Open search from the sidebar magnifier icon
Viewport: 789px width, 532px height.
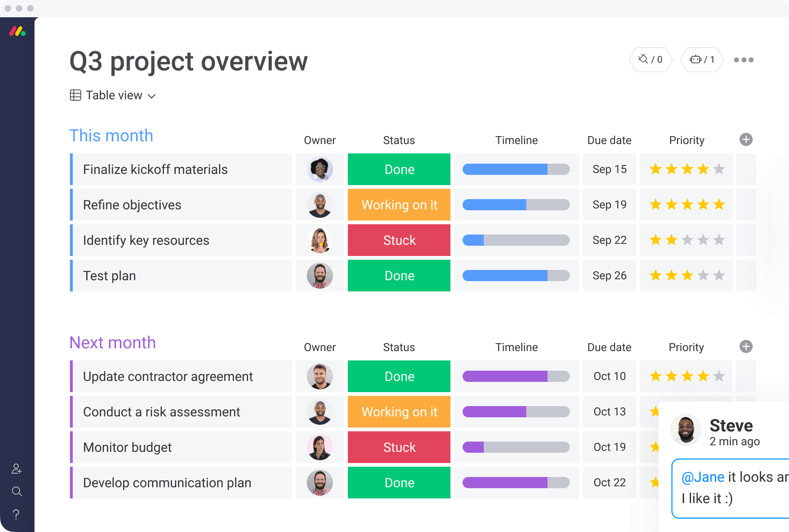[x=17, y=491]
